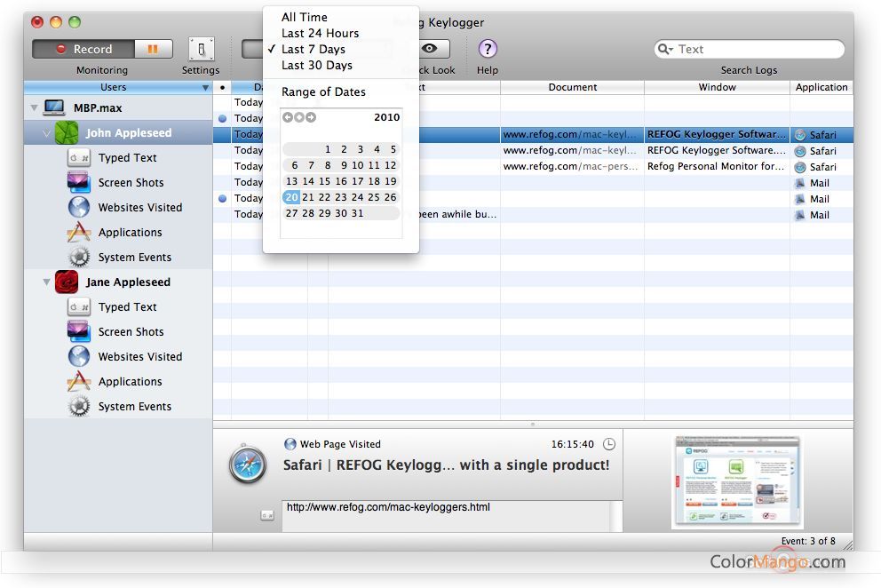Screen dimensions: 881x588
Task: Select John Appleseed green leaf avatar
Action: (67, 132)
